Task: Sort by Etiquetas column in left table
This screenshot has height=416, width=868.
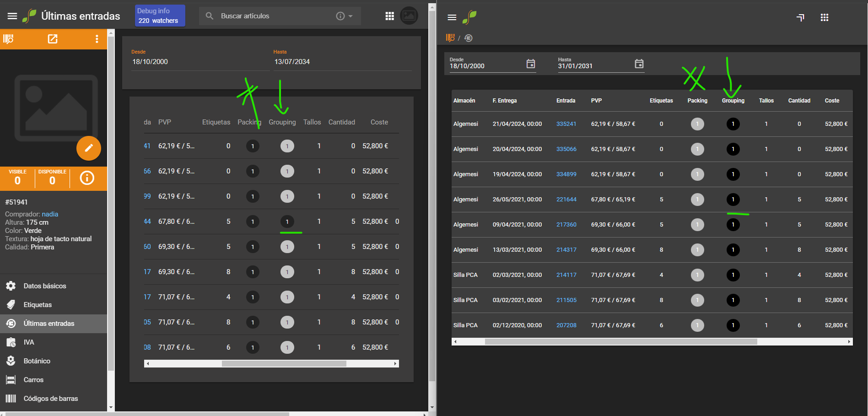Action: (216, 122)
